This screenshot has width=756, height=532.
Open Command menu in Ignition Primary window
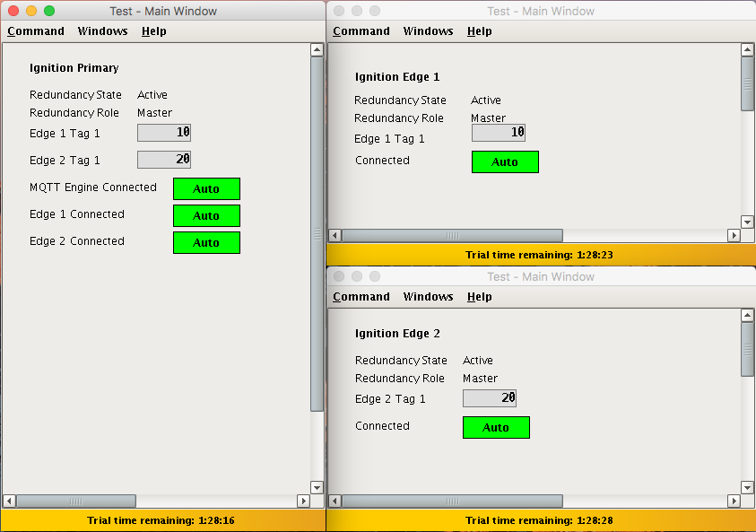click(36, 31)
